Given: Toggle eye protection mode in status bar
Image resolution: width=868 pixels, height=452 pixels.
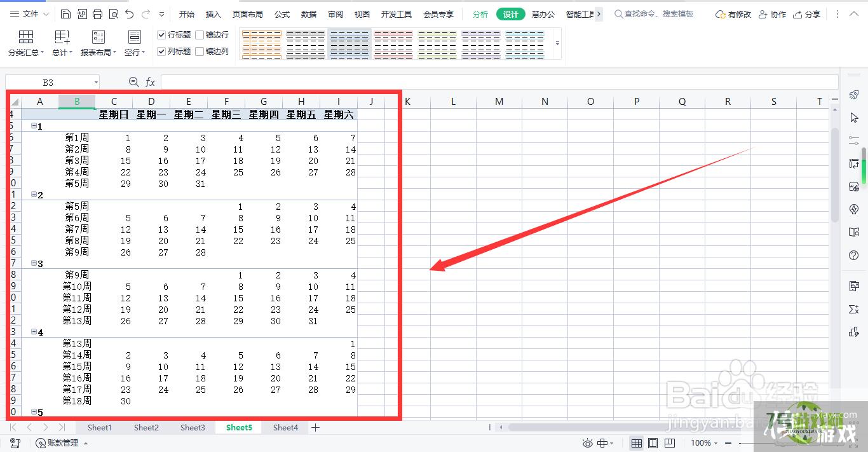Looking at the screenshot, I should pos(587,443).
